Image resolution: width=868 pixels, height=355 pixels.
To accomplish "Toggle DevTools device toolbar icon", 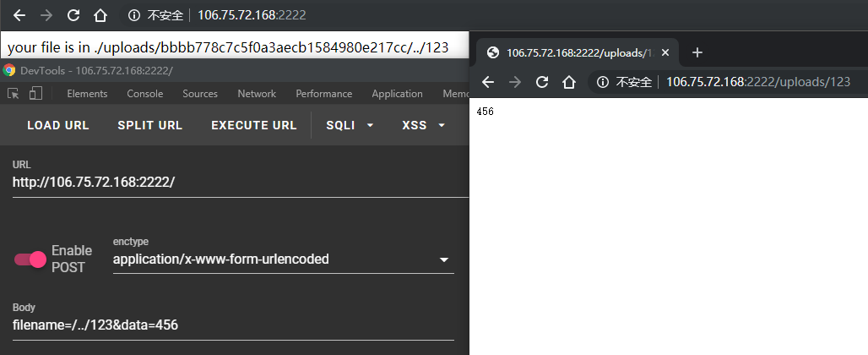I will pos(36,94).
